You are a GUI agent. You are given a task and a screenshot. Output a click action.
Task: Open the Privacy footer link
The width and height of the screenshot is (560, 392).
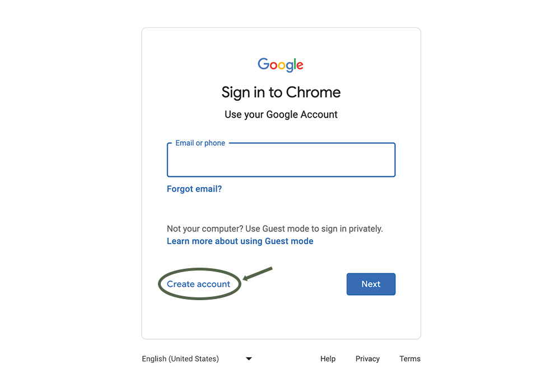click(367, 359)
